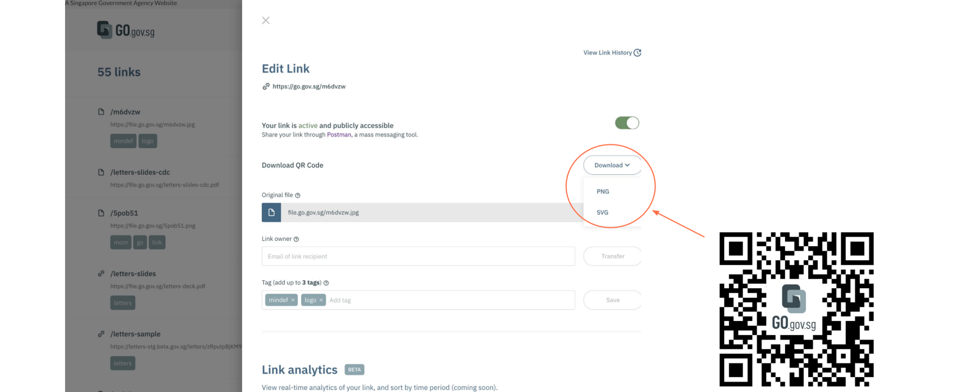This screenshot has height=392, width=980.
Task: Click file icon next to /5pob51
Action: (101, 213)
